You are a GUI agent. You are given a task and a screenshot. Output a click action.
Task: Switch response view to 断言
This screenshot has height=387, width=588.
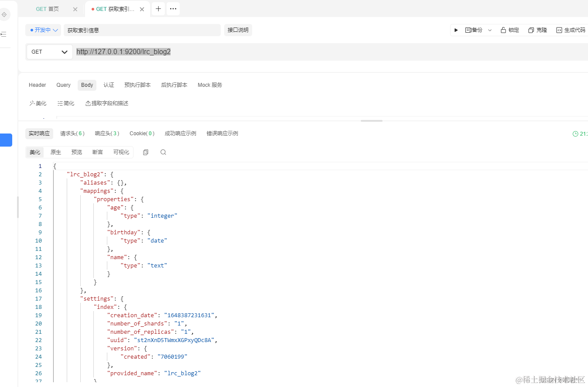pos(98,152)
